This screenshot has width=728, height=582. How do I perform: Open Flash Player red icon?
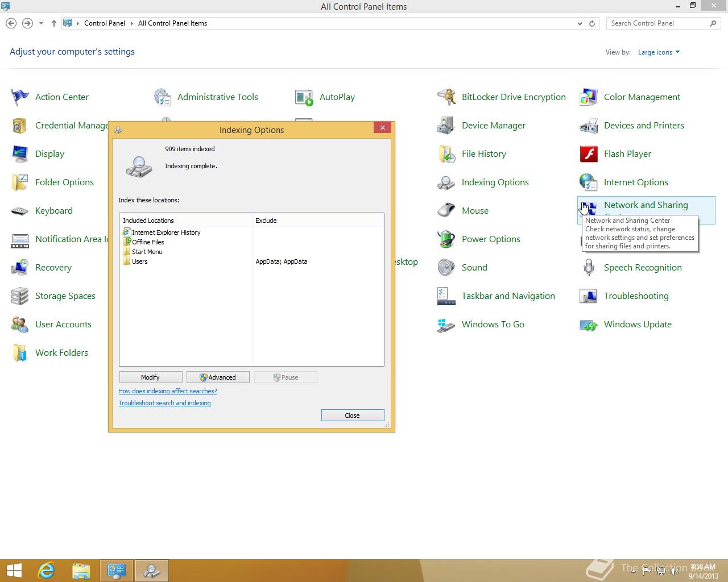point(589,154)
